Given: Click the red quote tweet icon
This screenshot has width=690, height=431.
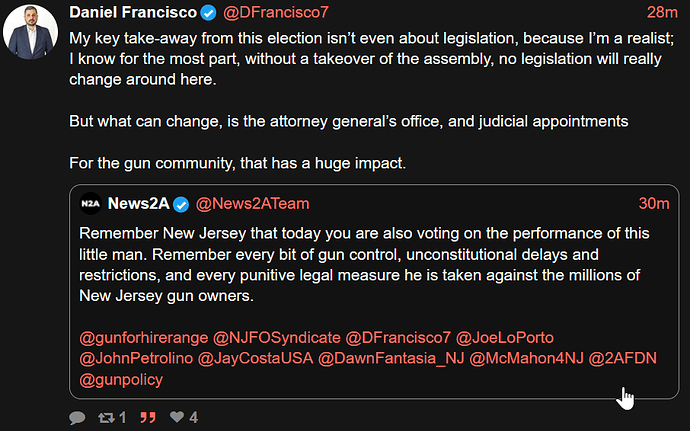Looking at the screenshot, I should click(147, 417).
